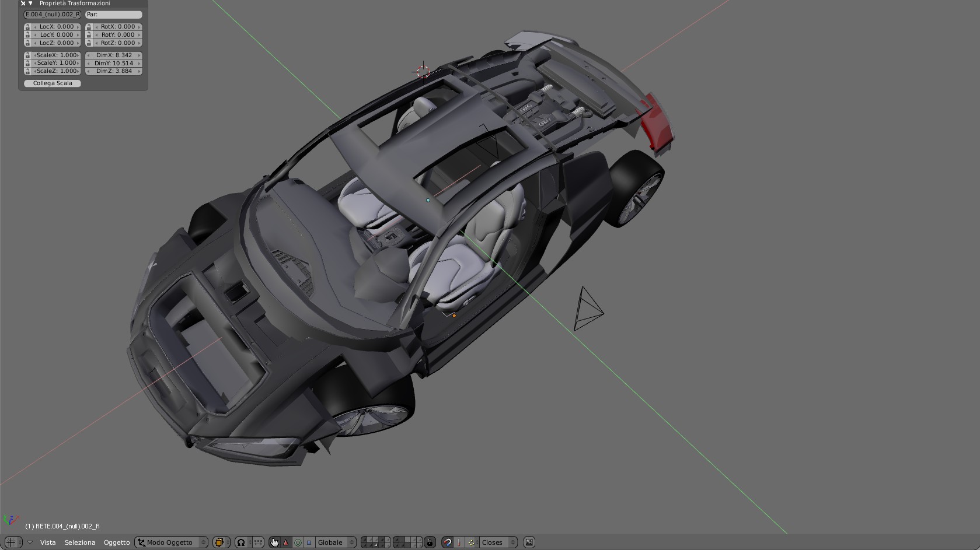Open the viewport draw type cube selector

(221, 542)
